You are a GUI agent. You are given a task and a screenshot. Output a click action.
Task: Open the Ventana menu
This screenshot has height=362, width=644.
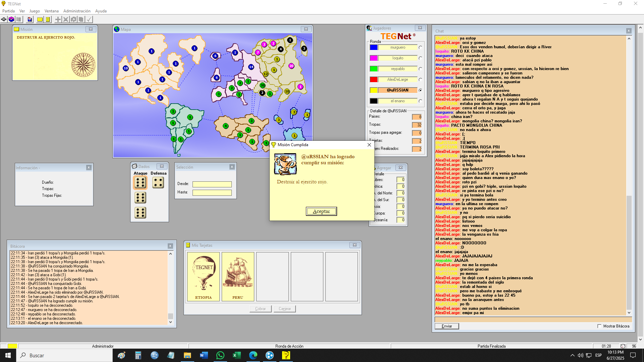(x=51, y=11)
